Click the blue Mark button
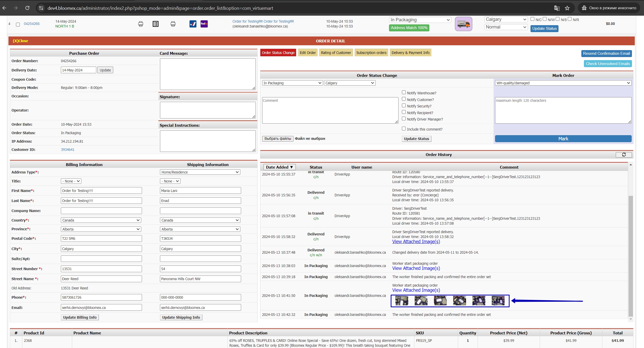The width and height of the screenshot is (644, 348). point(563,139)
